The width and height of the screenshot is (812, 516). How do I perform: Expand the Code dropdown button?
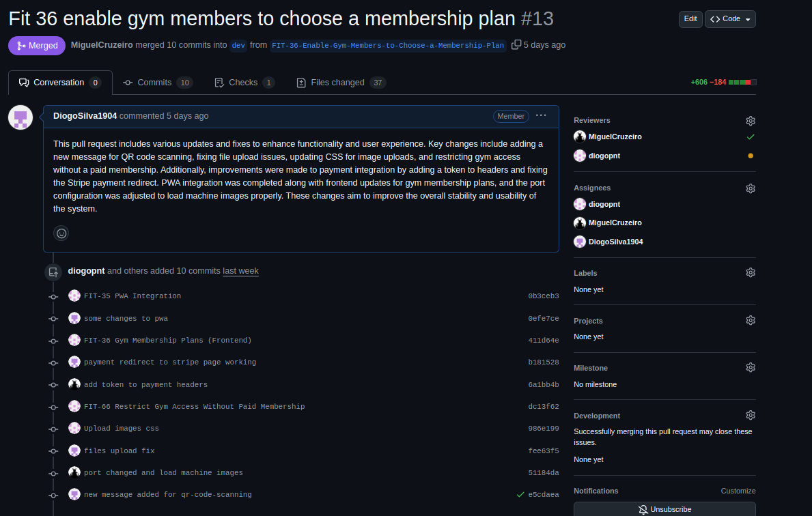[730, 19]
